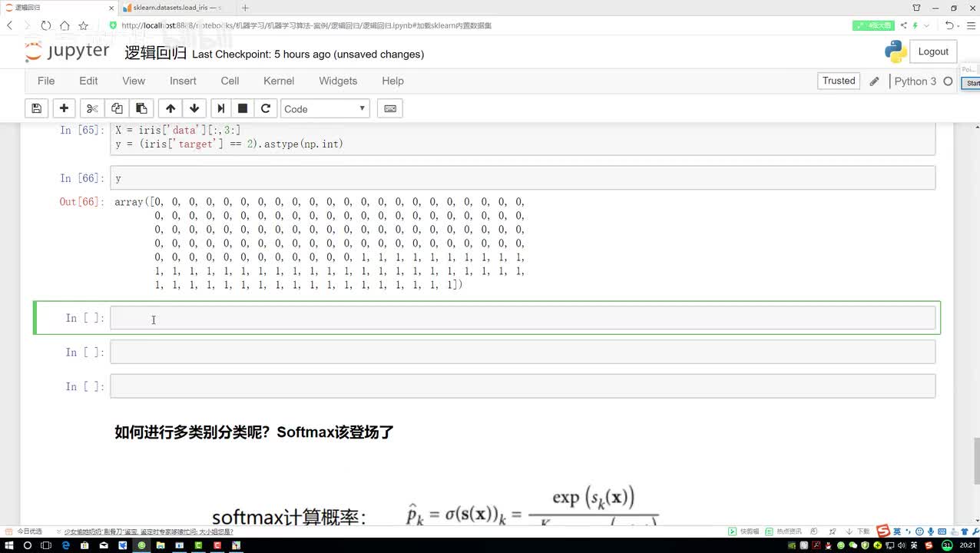Interrupt the kernel with the stop icon

(243, 109)
